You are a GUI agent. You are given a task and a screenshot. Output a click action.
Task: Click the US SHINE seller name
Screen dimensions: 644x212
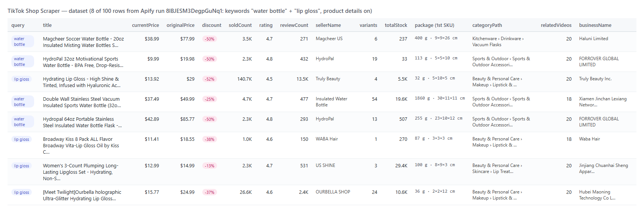click(x=325, y=165)
